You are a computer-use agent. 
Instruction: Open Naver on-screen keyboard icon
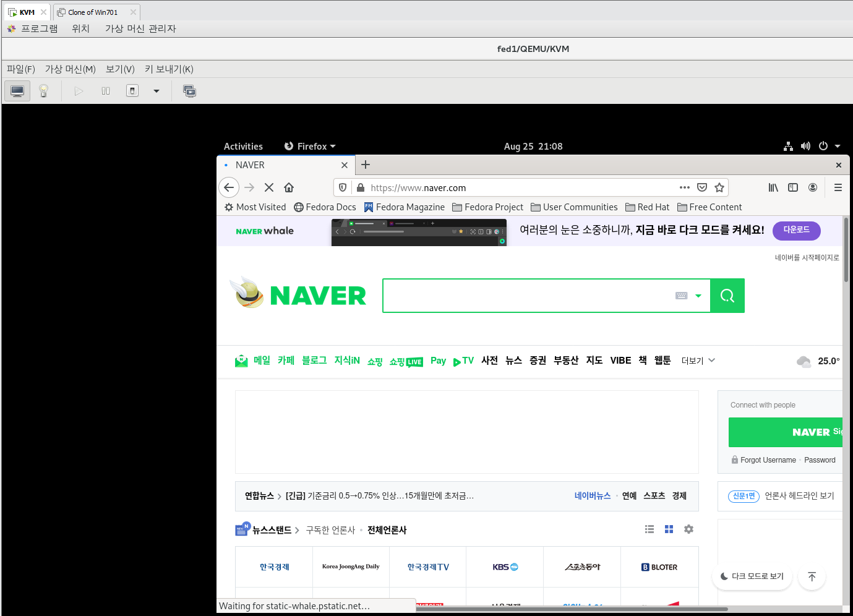pyautogui.click(x=682, y=296)
